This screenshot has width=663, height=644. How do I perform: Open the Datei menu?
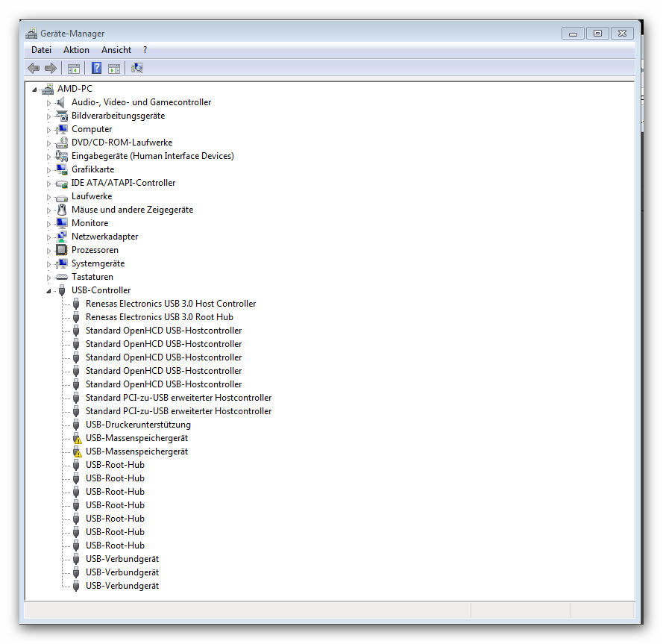(x=42, y=50)
